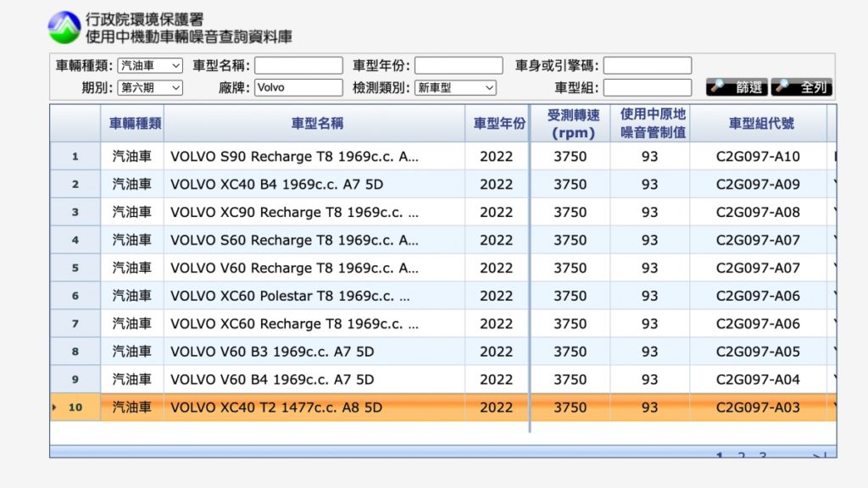Open the 檢測類別 dropdown showing 新車型
868x488 pixels.
(455, 87)
